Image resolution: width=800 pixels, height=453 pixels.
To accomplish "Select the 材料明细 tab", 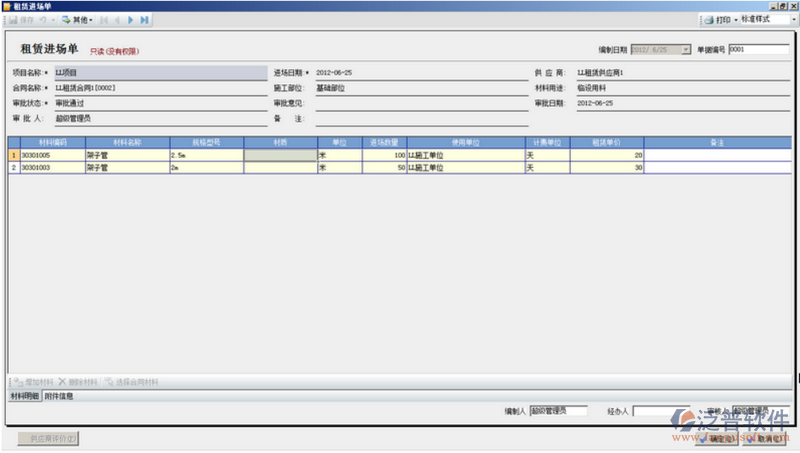I will [24, 396].
